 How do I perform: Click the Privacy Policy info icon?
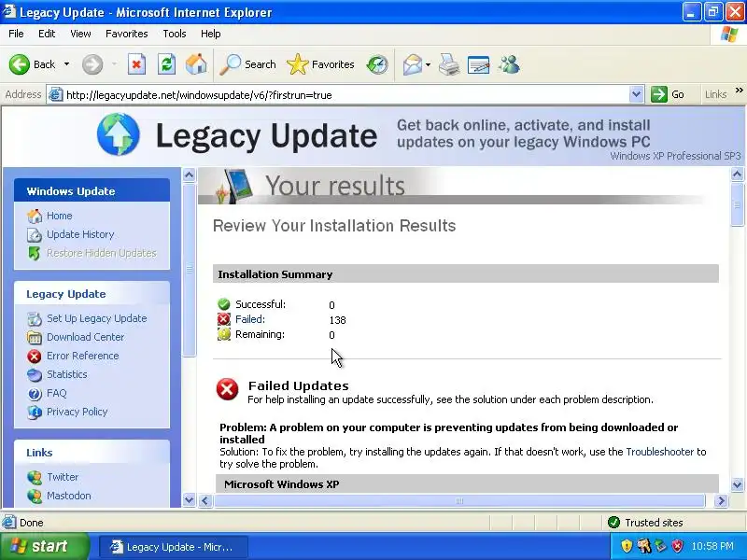[35, 412]
